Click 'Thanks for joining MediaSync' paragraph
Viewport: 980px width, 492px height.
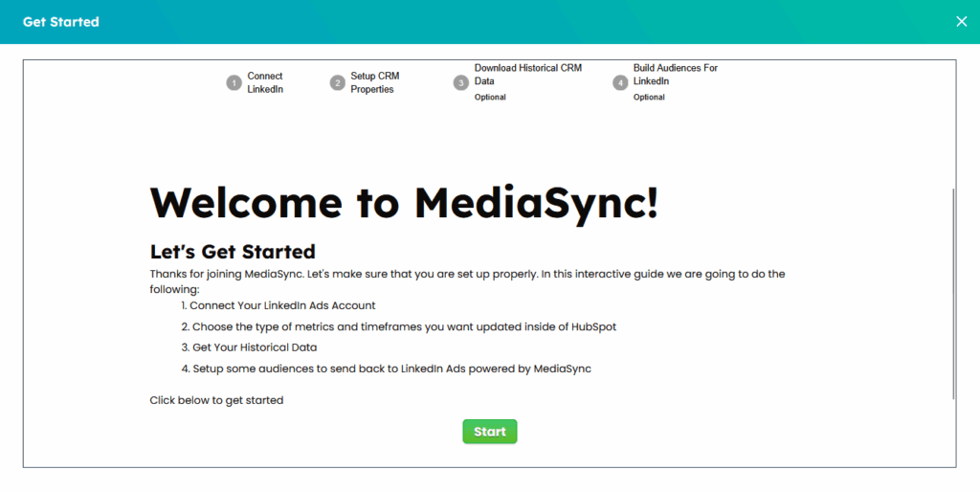[467, 281]
